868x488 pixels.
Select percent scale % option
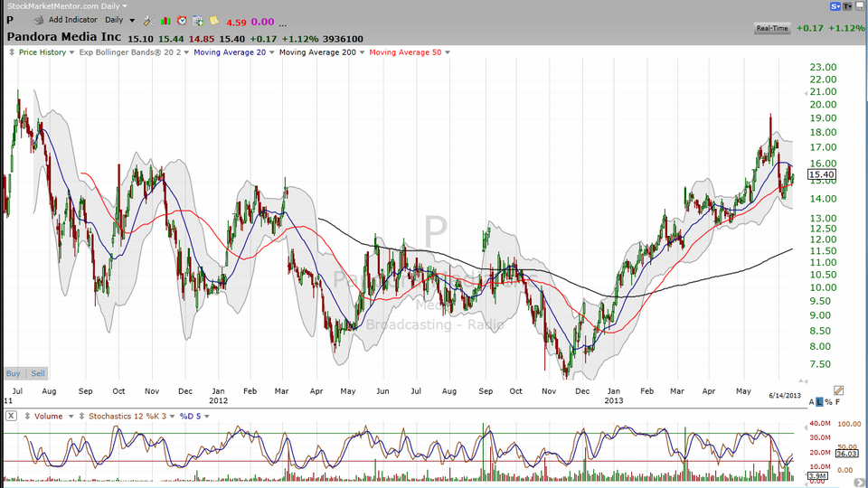828,402
